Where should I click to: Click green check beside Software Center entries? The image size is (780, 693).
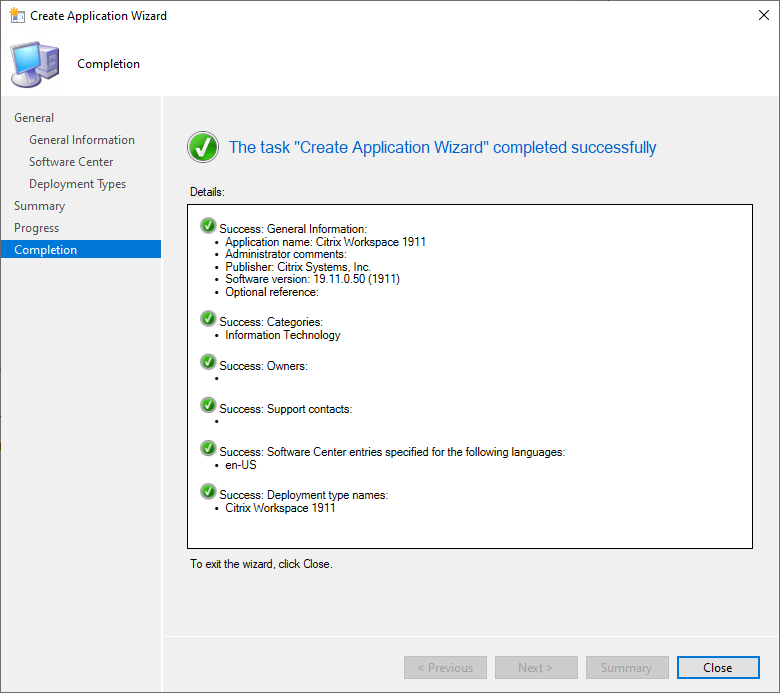pos(208,448)
